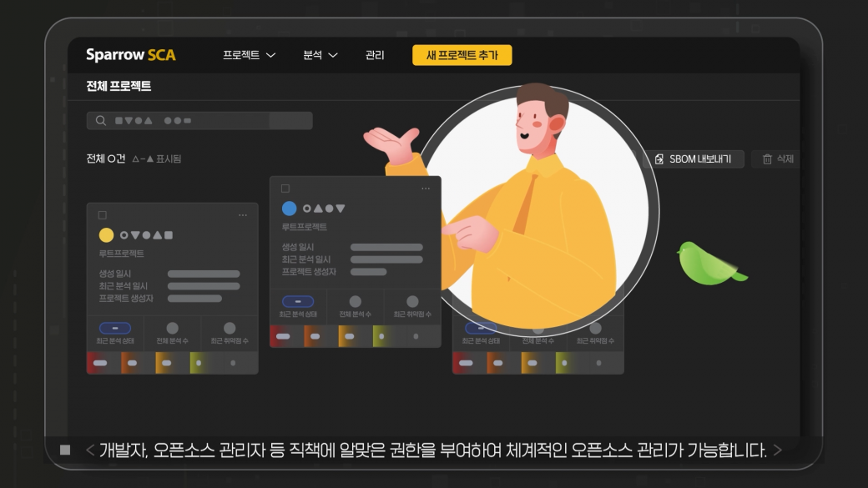Click 프로젝트 생성자 row on yellow-circle card
868x488 pixels.
pos(160,299)
